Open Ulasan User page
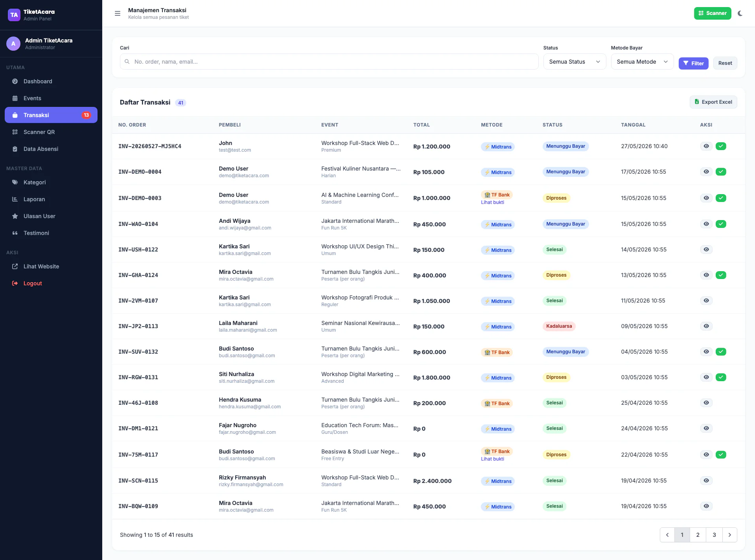The height and width of the screenshot is (560, 755). pyautogui.click(x=51, y=216)
